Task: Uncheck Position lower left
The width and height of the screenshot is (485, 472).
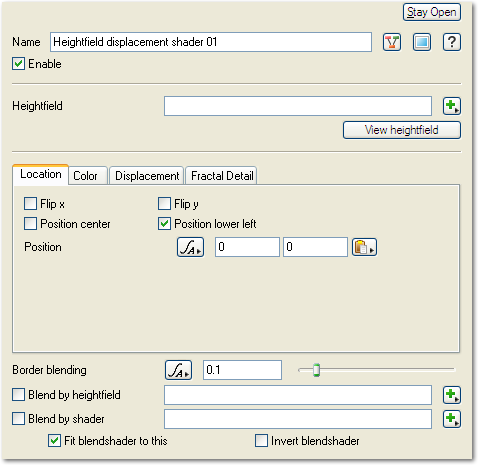Action: tap(164, 224)
